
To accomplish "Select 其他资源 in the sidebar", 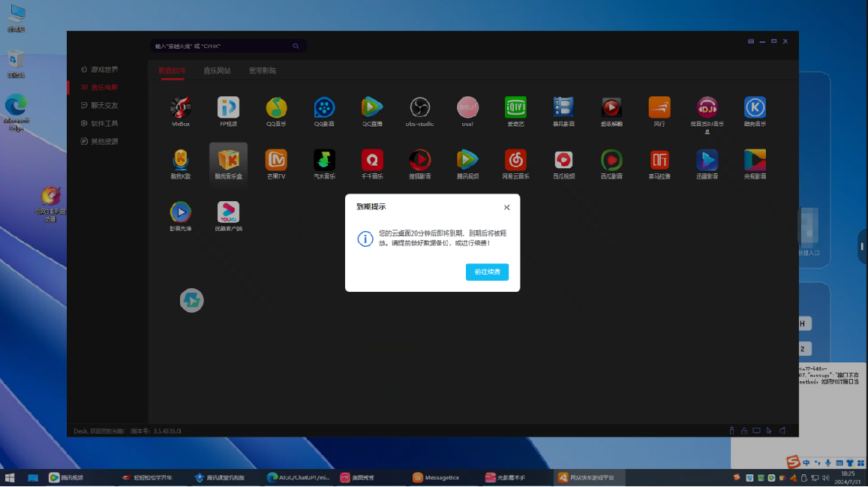I will click(100, 141).
